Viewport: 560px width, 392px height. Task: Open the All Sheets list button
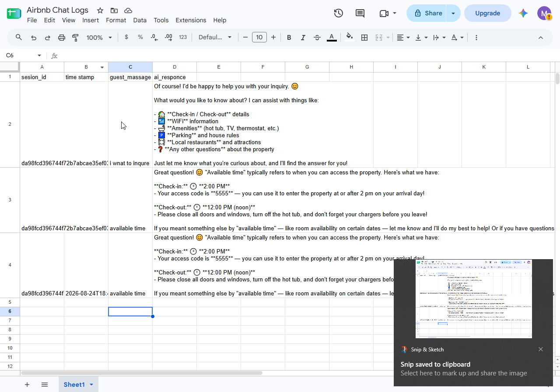pos(45,385)
